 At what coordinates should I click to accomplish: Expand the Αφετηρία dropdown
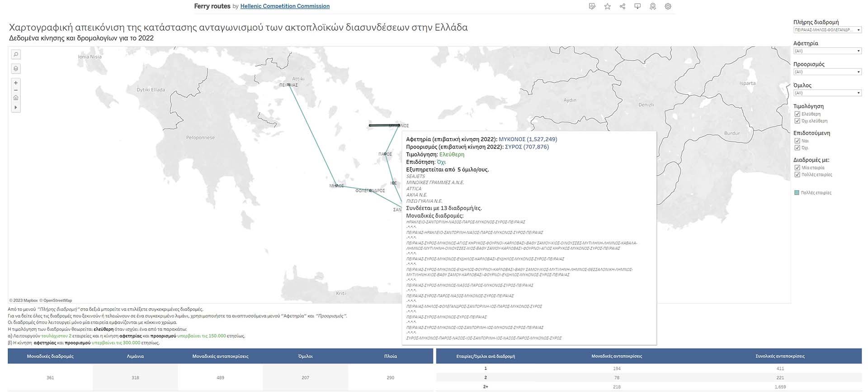tap(827, 51)
